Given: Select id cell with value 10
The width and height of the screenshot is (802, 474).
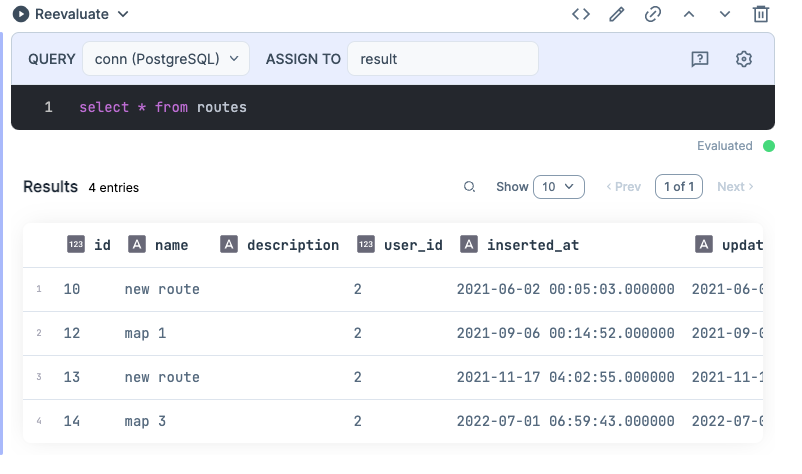Looking at the screenshot, I should (72, 289).
